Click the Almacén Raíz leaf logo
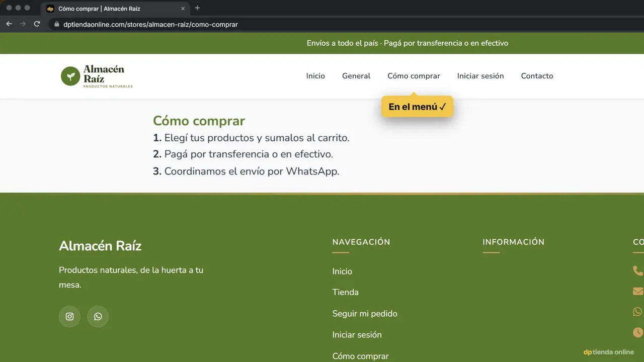Image resolution: width=644 pixels, height=362 pixels. pos(97,76)
